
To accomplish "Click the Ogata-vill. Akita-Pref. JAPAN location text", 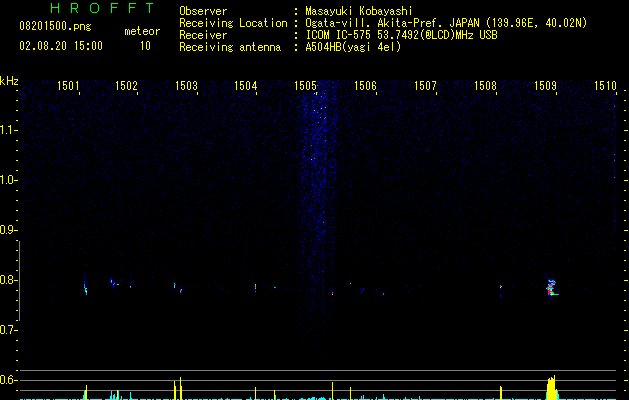I will click(446, 23).
